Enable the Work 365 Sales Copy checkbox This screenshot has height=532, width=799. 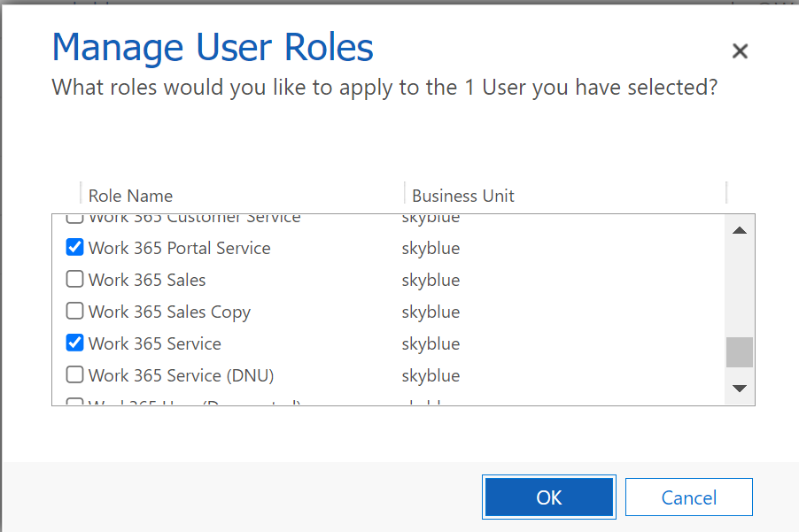[x=75, y=312]
